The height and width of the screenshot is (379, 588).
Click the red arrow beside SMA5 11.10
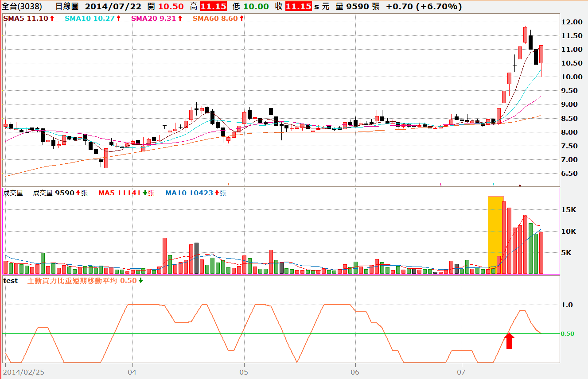[x=52, y=19]
